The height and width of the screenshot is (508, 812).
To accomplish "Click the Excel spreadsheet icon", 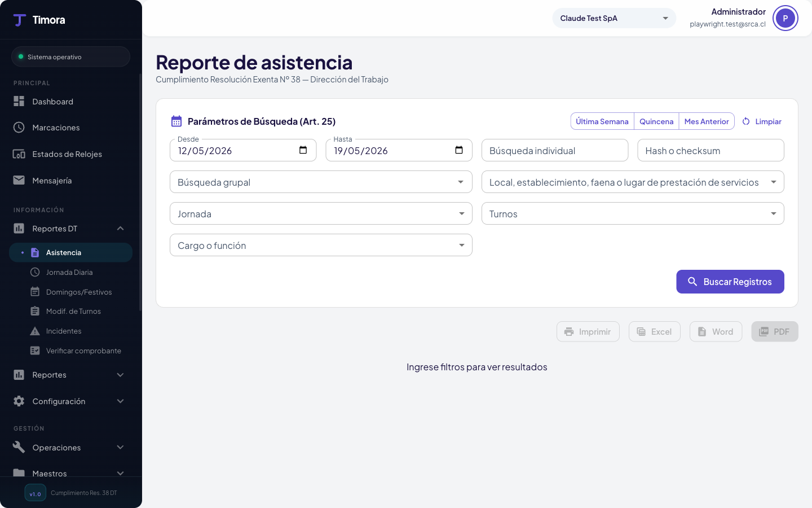I will tap(641, 332).
